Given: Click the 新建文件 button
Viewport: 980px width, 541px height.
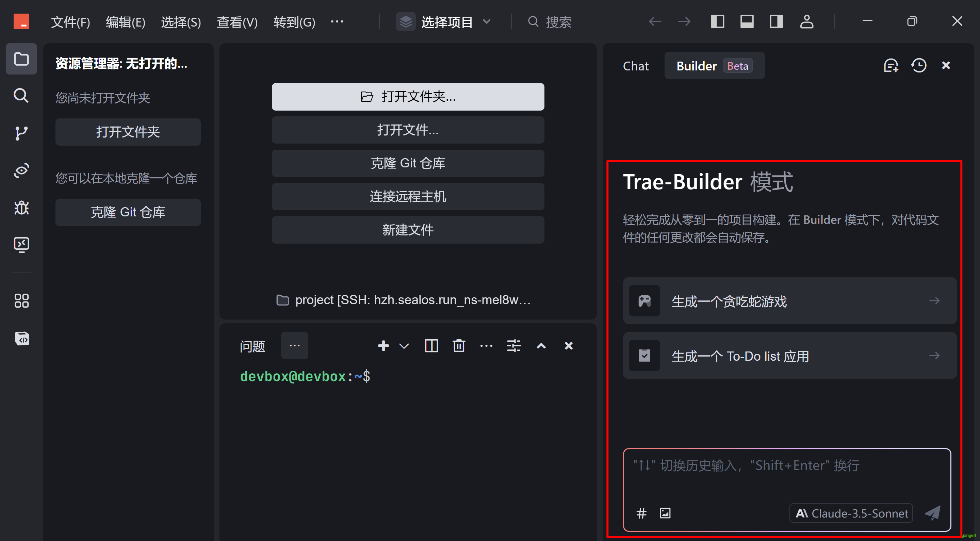Looking at the screenshot, I should pos(408,230).
